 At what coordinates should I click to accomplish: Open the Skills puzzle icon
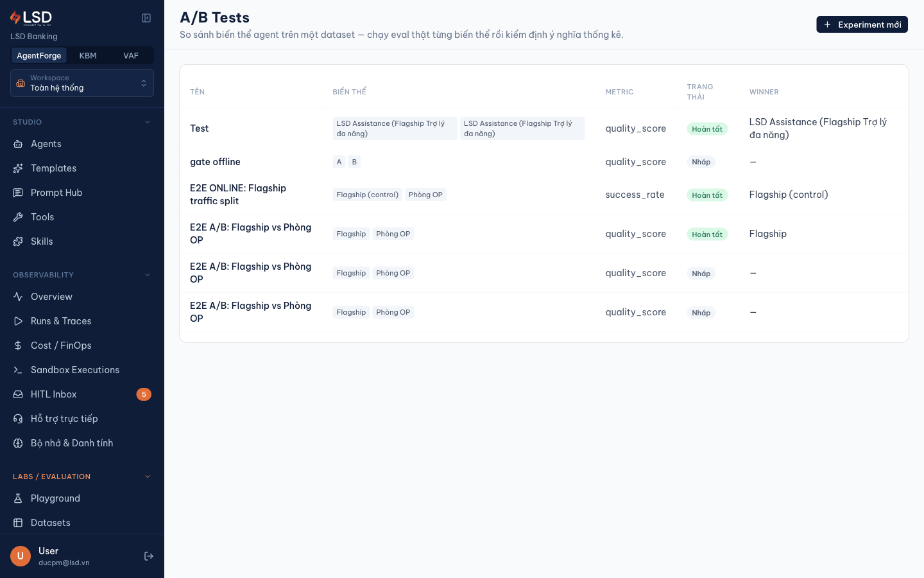click(x=18, y=241)
